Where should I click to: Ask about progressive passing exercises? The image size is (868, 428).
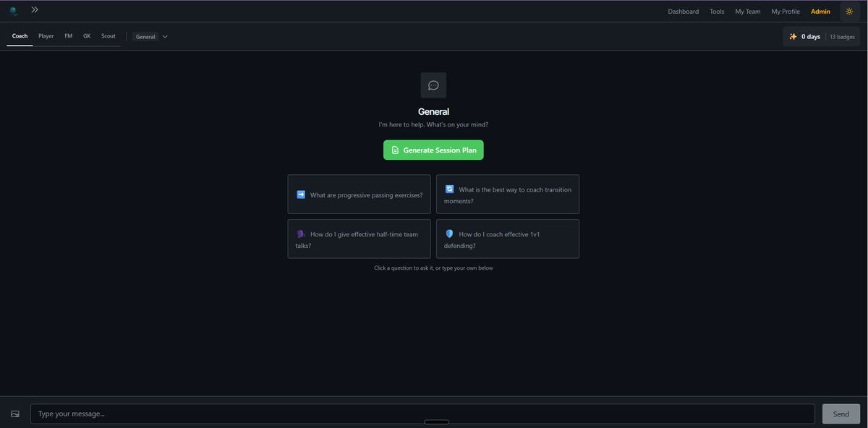tap(359, 194)
